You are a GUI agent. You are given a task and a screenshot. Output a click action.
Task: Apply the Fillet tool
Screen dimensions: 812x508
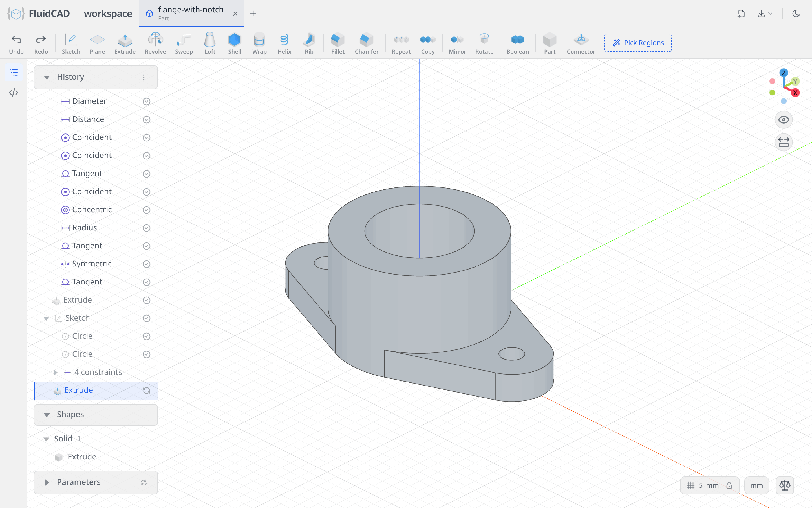tap(337, 43)
